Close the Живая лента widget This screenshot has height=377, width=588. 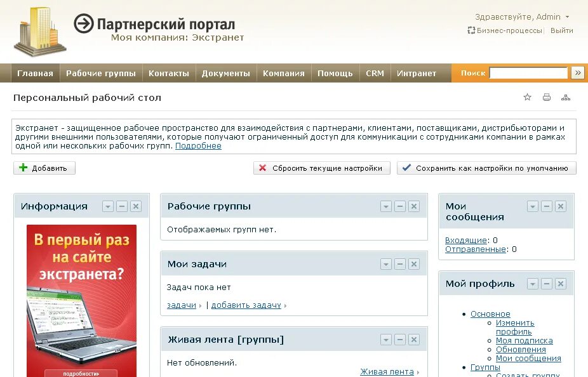pyautogui.click(x=413, y=340)
